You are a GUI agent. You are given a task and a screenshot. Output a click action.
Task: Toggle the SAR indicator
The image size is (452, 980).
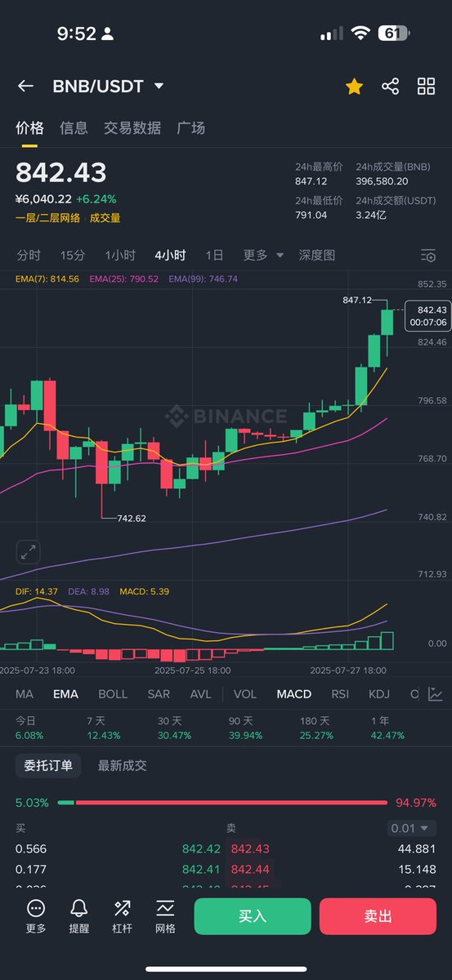click(x=159, y=694)
